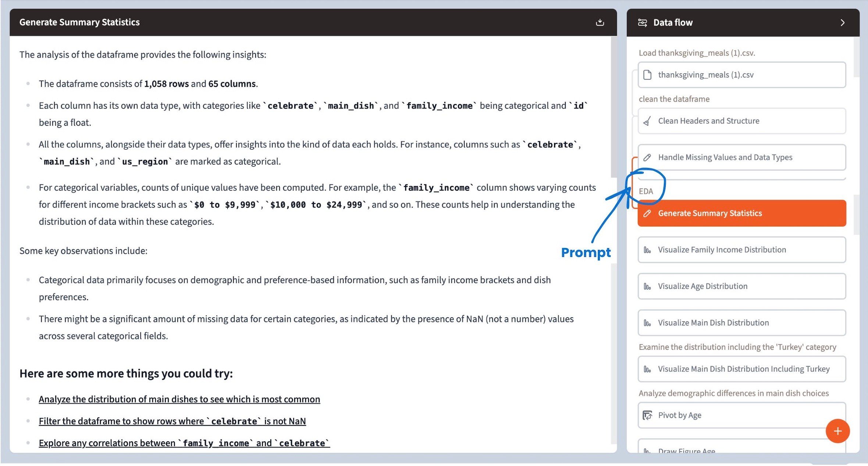Click chart icon on Main Dish Distribution Including Turkey

[647, 370]
